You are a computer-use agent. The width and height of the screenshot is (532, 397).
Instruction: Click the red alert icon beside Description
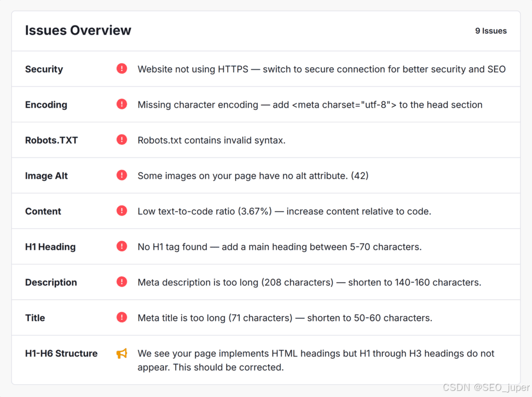122,282
